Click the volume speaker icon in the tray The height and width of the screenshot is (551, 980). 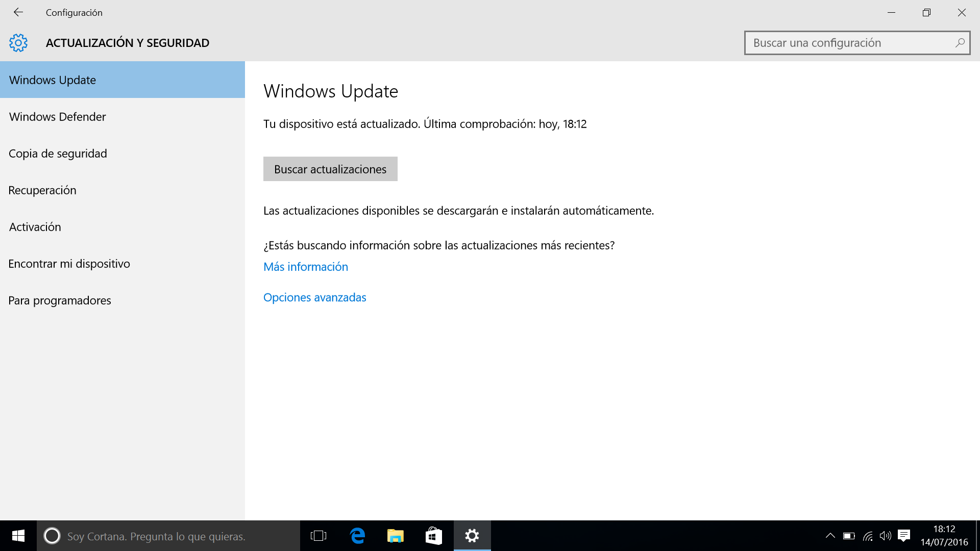point(885,536)
